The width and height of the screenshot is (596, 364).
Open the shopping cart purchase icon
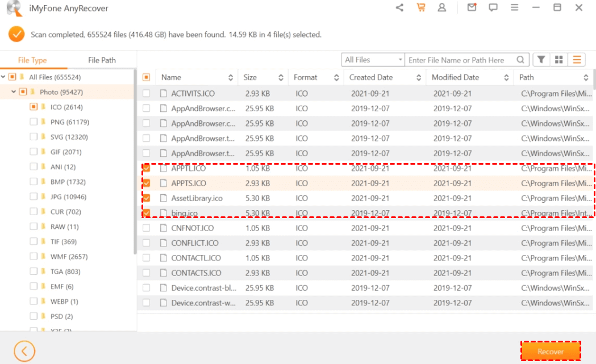tap(421, 7)
